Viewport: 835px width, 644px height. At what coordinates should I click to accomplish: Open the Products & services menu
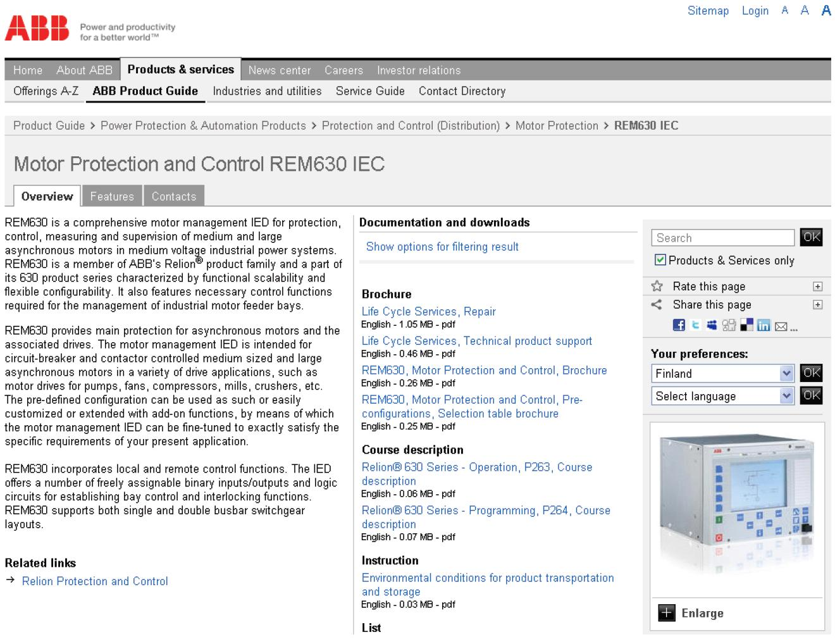[x=181, y=70]
